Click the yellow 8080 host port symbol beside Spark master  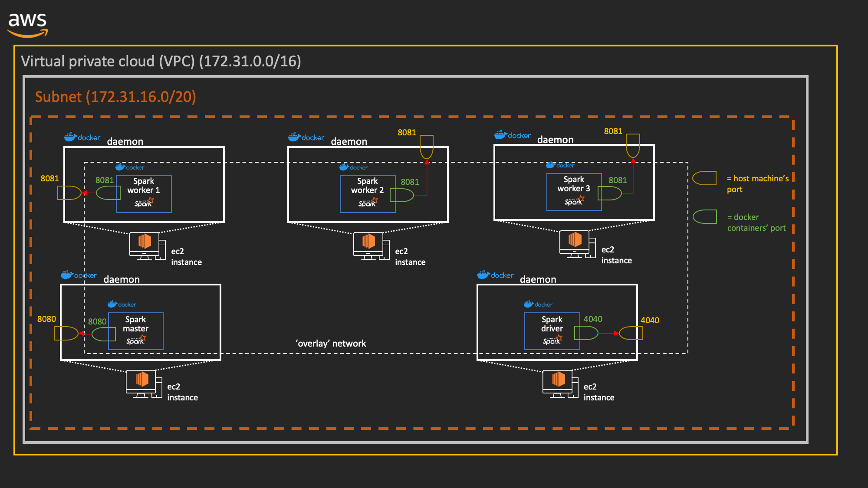pos(65,333)
